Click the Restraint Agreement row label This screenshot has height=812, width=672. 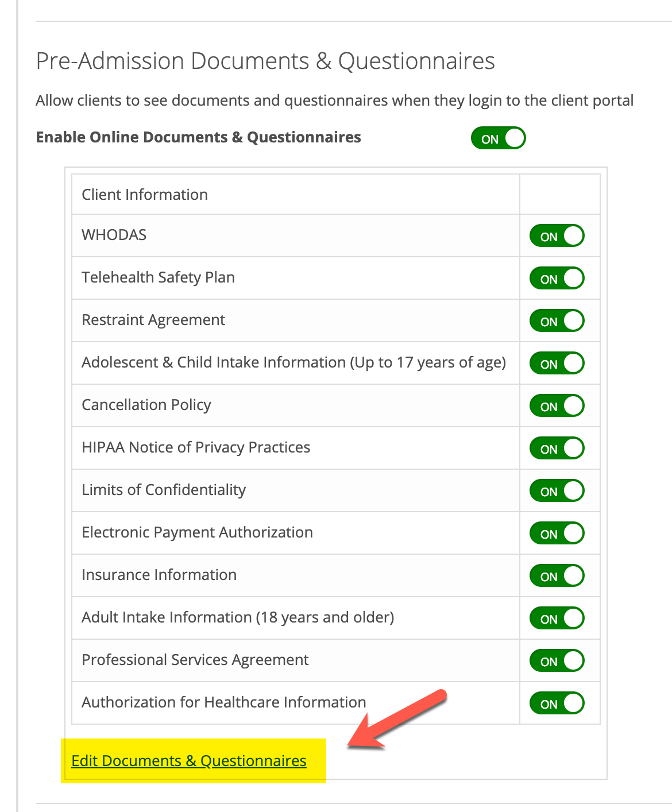click(153, 320)
